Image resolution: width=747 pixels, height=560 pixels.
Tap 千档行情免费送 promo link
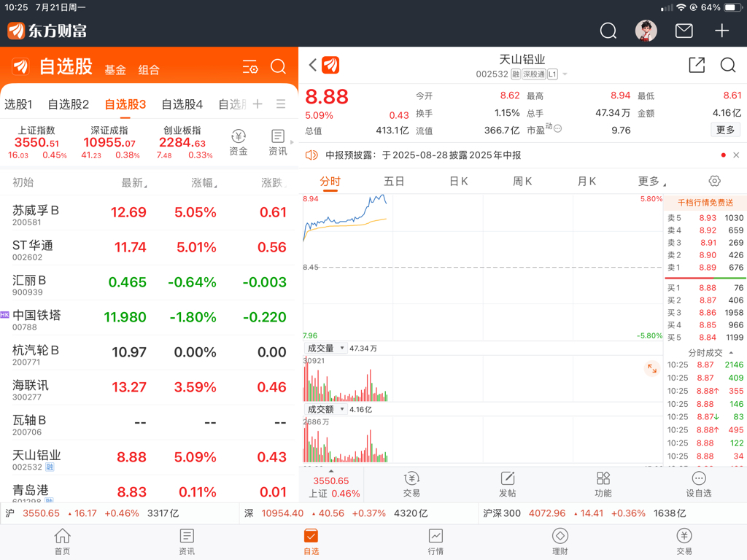coord(705,203)
